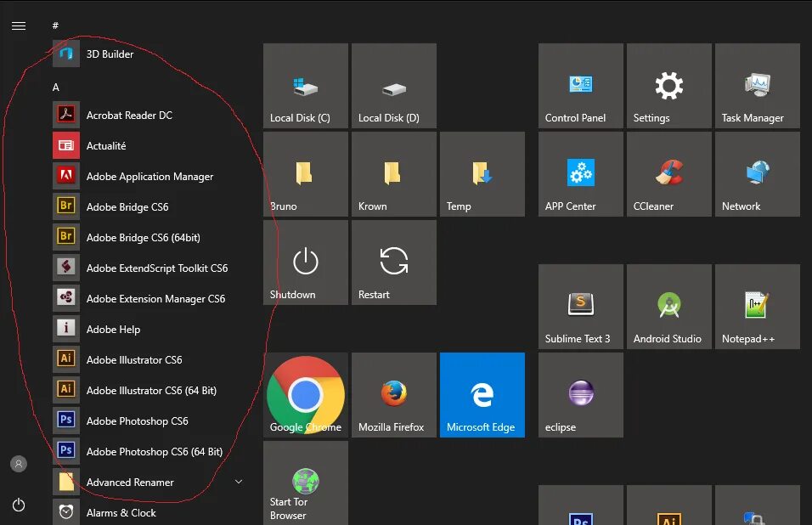
Task: Launch Adobe Photoshop CS6 icon
Action: pos(66,421)
